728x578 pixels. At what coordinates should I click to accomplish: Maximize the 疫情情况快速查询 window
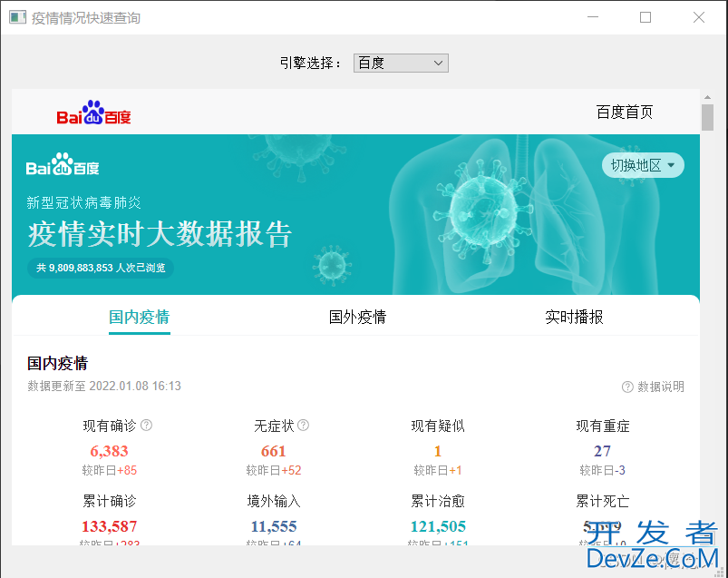click(x=645, y=17)
